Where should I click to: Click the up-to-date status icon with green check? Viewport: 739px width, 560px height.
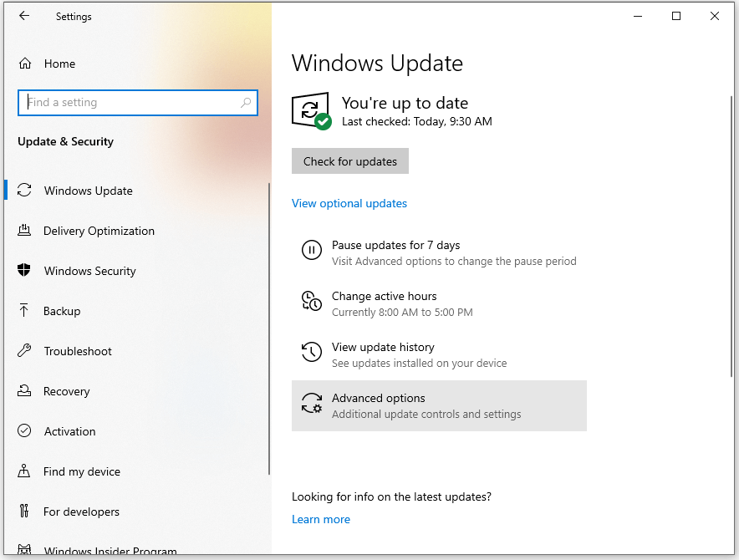[311, 111]
